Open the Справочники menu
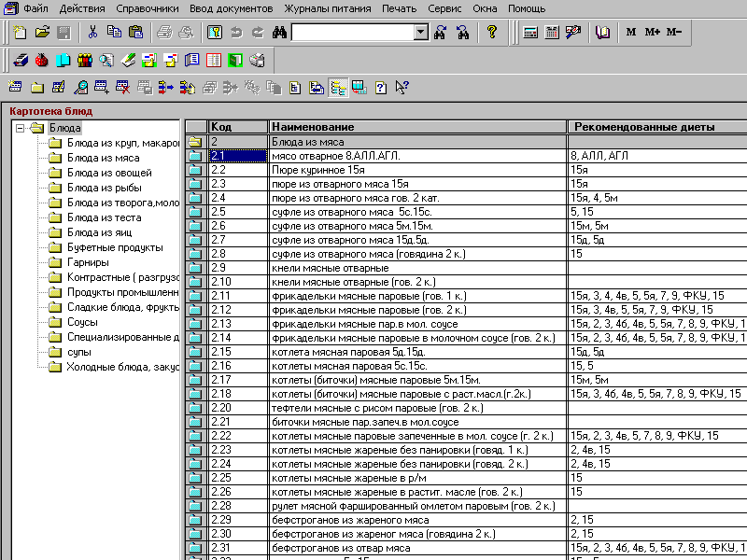The width and height of the screenshot is (747, 560). 148,8
